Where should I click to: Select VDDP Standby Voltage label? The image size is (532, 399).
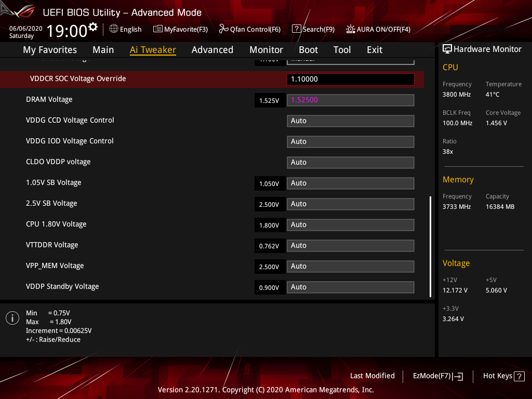[62, 286]
